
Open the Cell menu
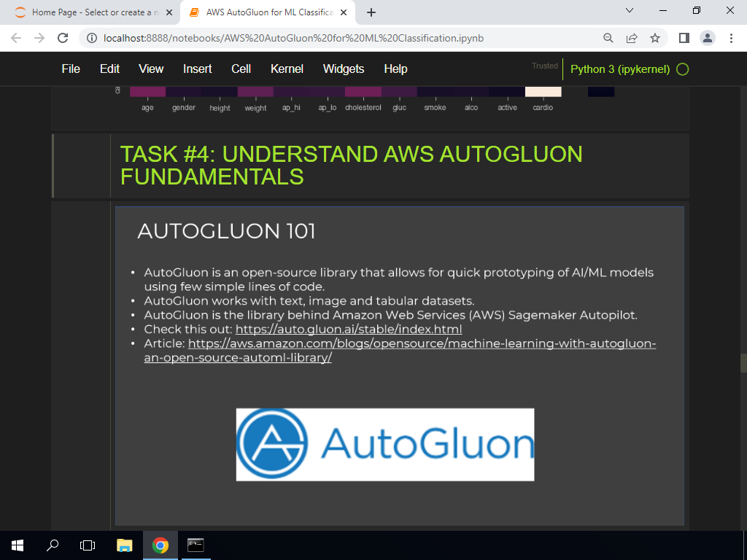click(241, 69)
